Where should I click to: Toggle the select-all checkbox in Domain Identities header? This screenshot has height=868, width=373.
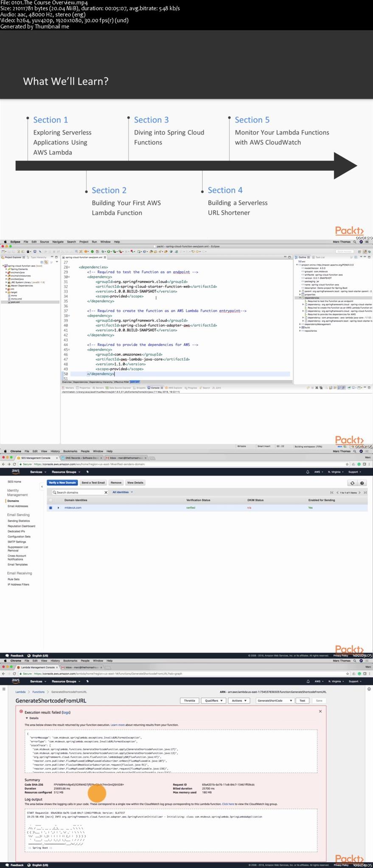pos(50,500)
